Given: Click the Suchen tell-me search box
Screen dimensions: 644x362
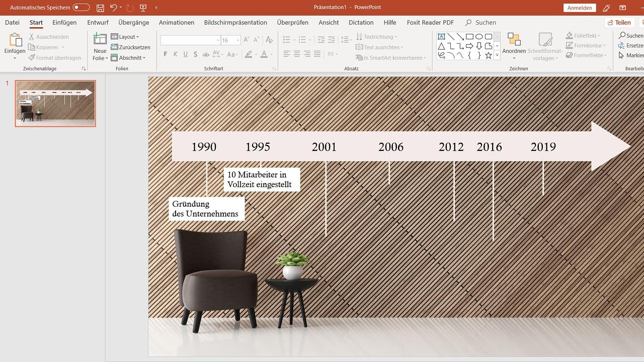Looking at the screenshot, I should (x=481, y=23).
